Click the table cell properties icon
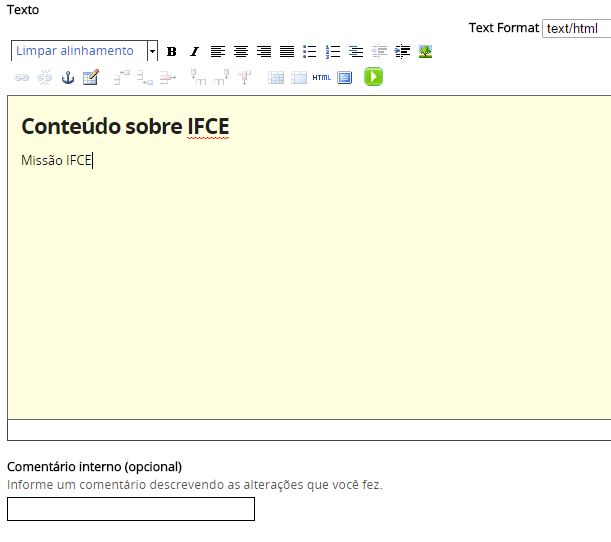This screenshot has width=611, height=542. pos(299,78)
